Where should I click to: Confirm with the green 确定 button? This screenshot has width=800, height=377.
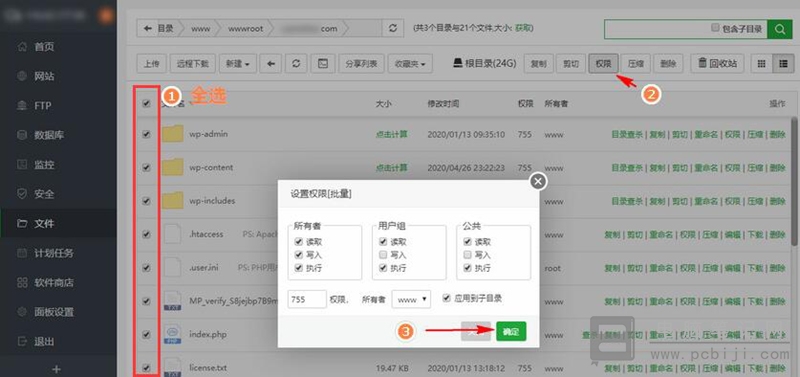coord(511,331)
